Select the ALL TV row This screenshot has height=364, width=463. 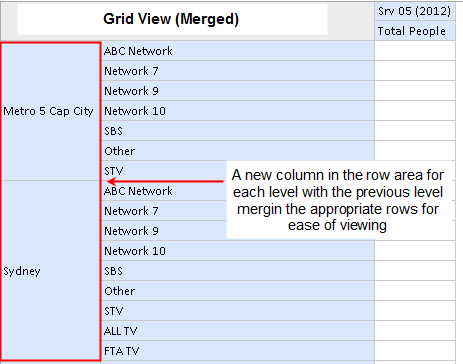pos(238,331)
